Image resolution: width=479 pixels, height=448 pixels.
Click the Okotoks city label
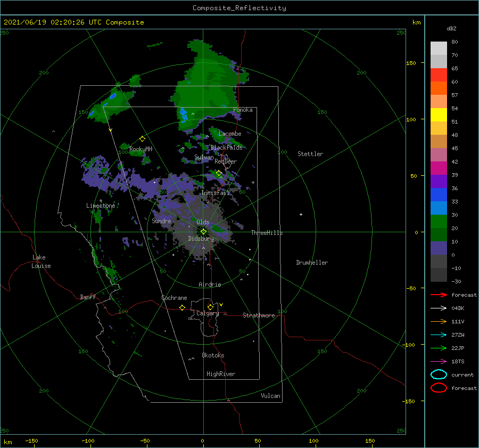(x=213, y=355)
